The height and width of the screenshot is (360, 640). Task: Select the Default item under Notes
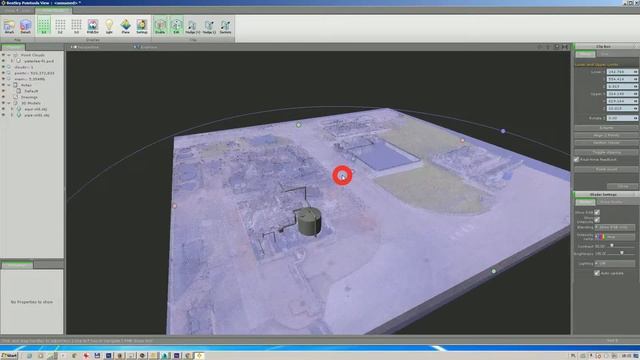pos(31,91)
